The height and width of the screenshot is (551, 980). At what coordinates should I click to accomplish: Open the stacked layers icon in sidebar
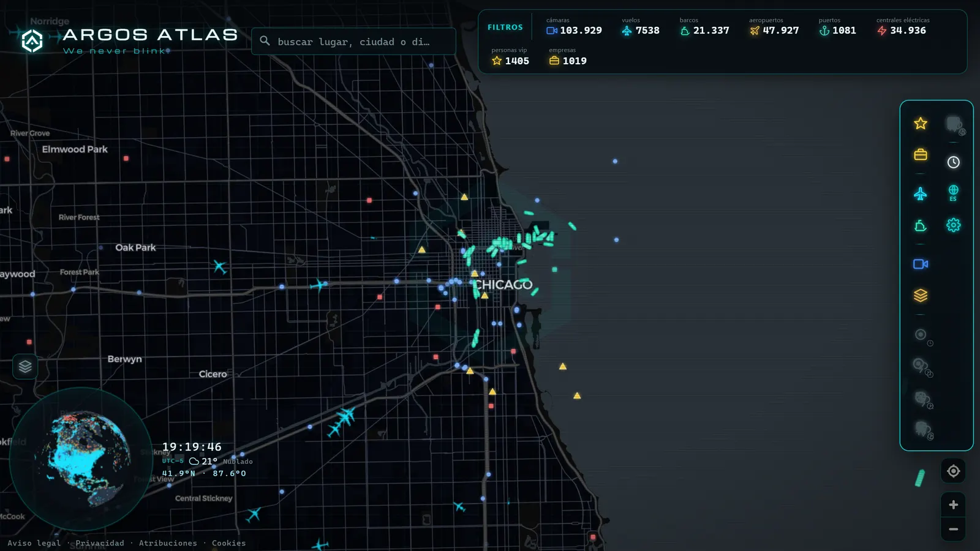[920, 296]
